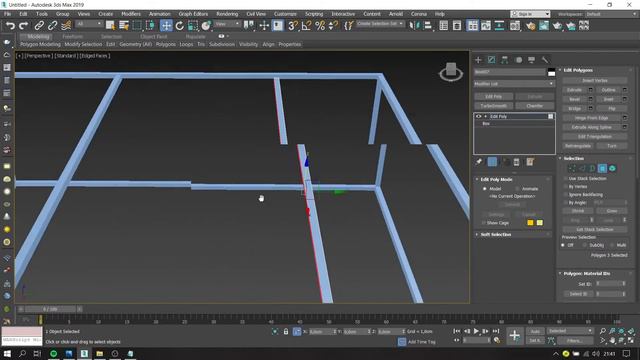Open the selection filter All dropdown
640x360 pixels.
(x=89, y=24)
